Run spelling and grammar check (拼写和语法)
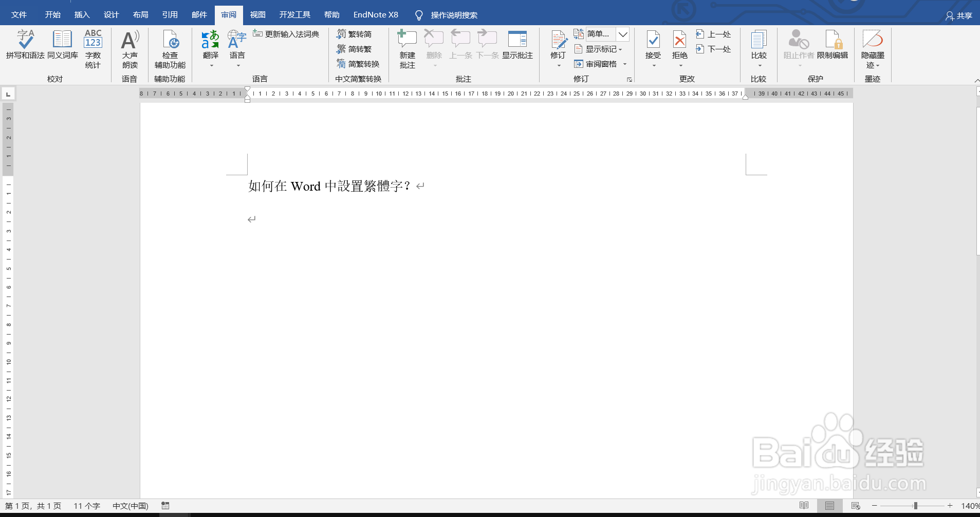The image size is (980, 517). (x=25, y=45)
